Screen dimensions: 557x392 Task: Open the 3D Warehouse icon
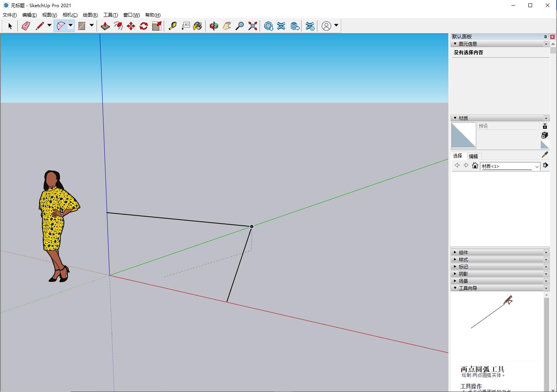pyautogui.click(x=268, y=26)
